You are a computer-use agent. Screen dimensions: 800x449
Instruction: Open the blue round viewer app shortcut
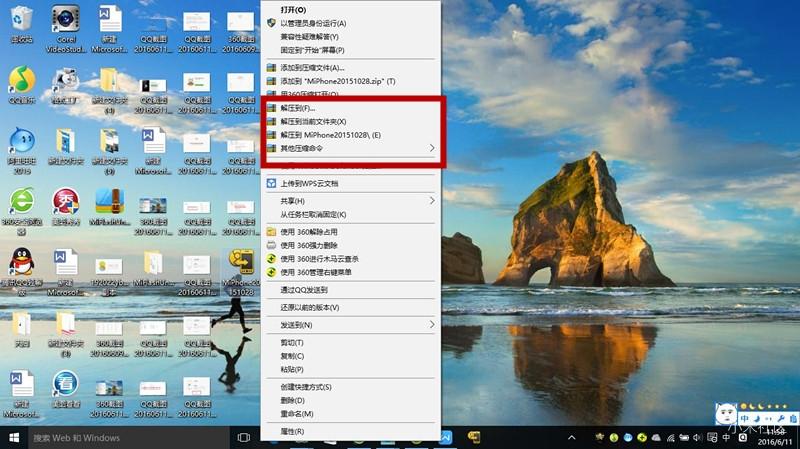[x=65, y=389]
